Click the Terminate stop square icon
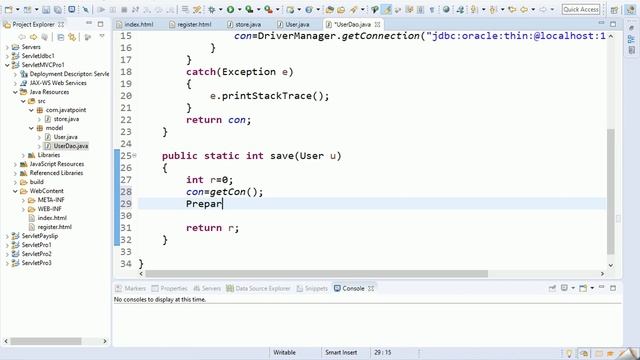 click(124, 9)
